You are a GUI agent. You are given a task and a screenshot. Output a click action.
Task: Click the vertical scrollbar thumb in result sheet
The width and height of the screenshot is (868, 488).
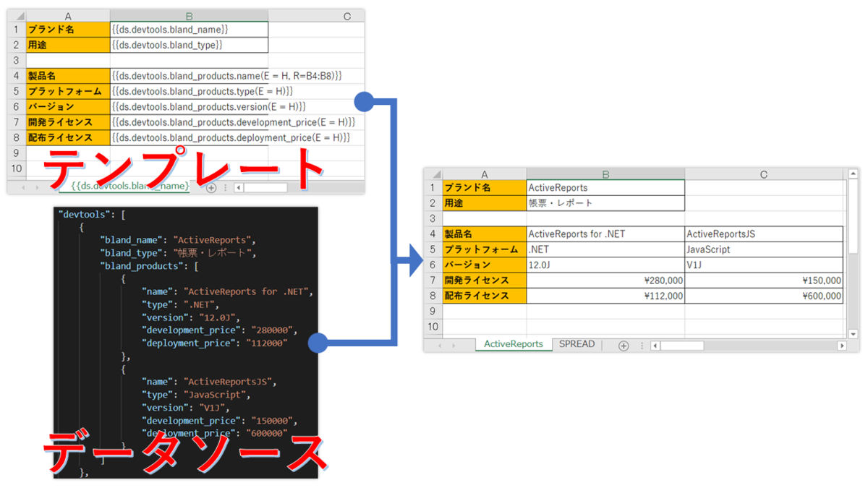coord(854,217)
